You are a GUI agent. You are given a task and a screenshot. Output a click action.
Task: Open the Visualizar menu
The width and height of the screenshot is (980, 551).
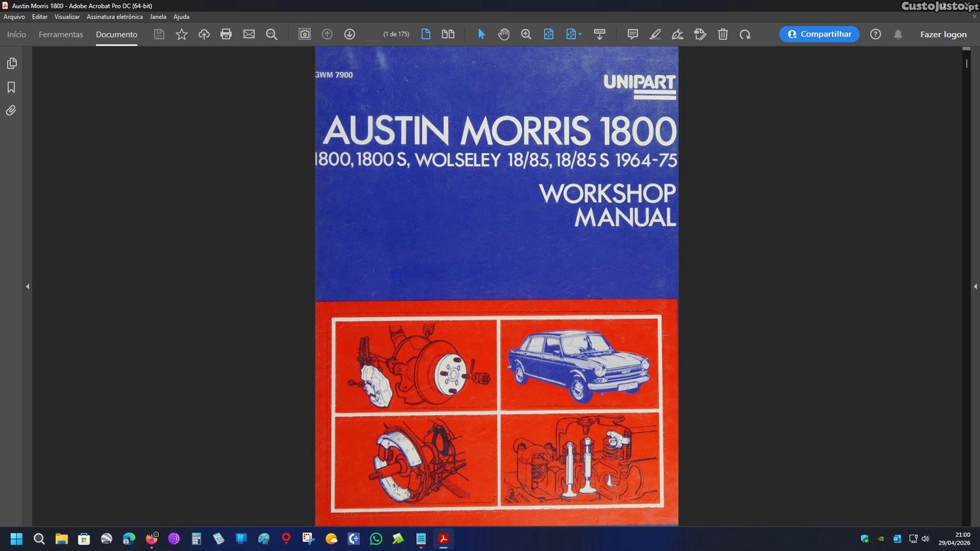(x=67, y=17)
